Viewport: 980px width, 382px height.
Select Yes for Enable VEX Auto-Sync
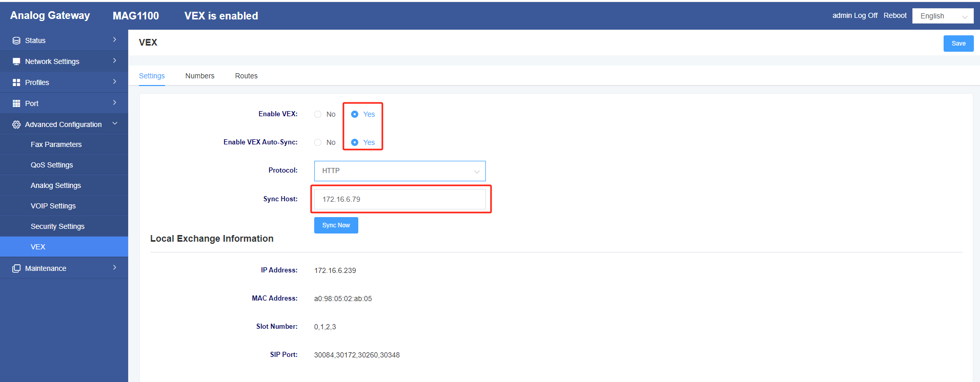[355, 142]
